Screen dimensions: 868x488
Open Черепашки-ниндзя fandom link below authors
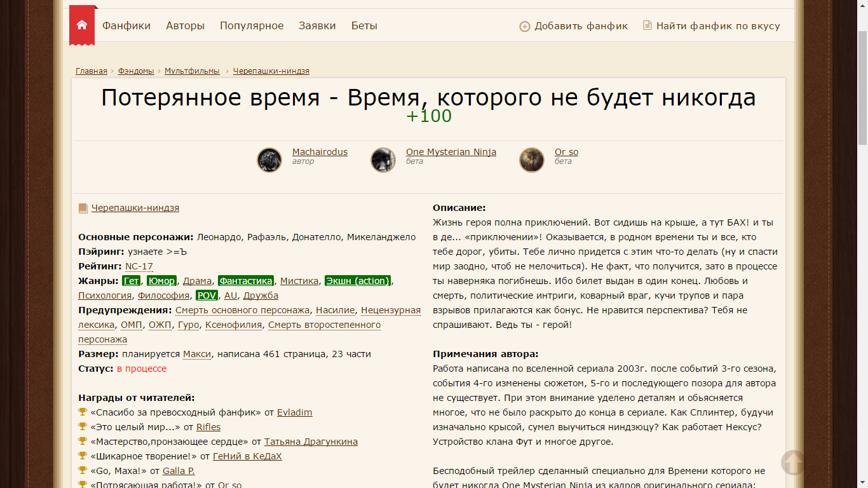click(x=135, y=208)
